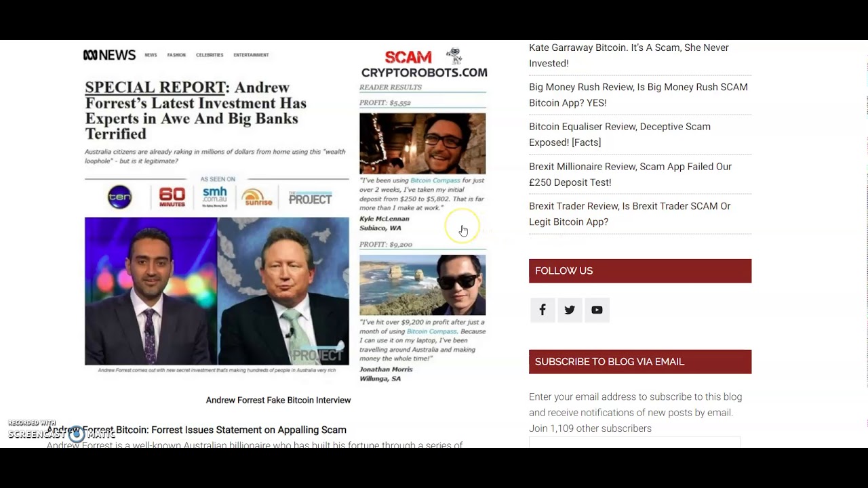
Task: Click The Project show logo
Action: 310,198
